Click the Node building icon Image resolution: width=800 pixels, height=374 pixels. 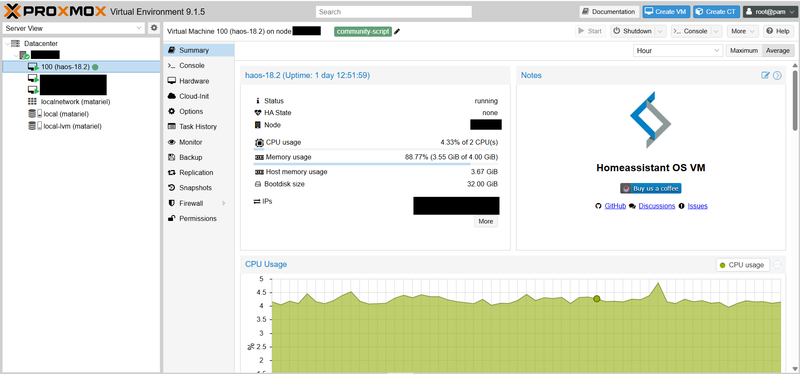(x=258, y=125)
